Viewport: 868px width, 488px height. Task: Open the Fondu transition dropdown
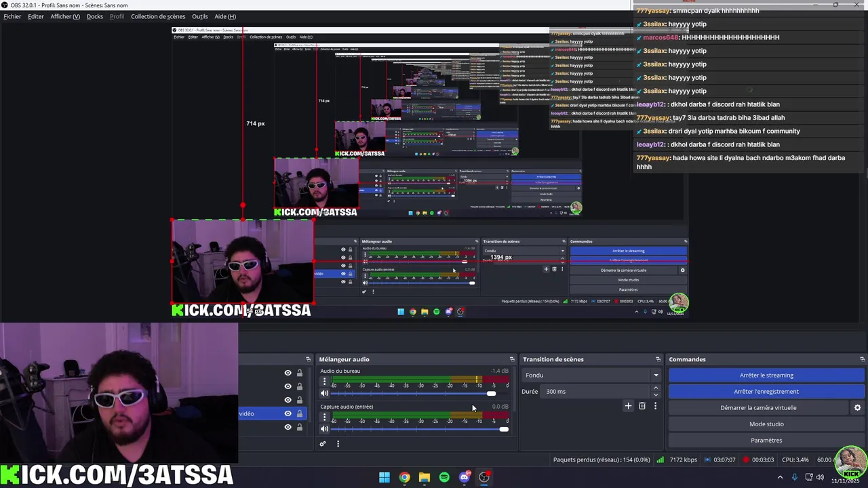(591, 375)
